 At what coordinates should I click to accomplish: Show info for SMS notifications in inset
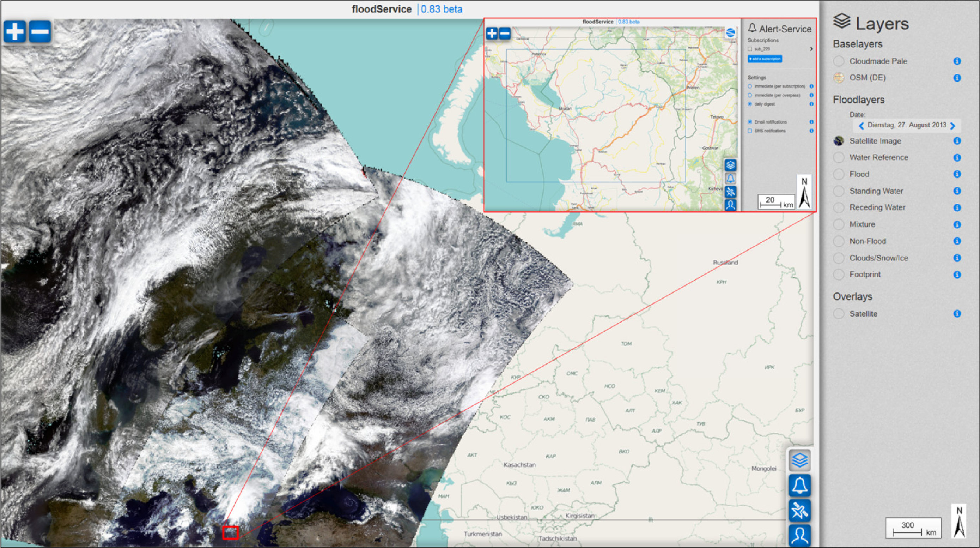pyautogui.click(x=811, y=131)
